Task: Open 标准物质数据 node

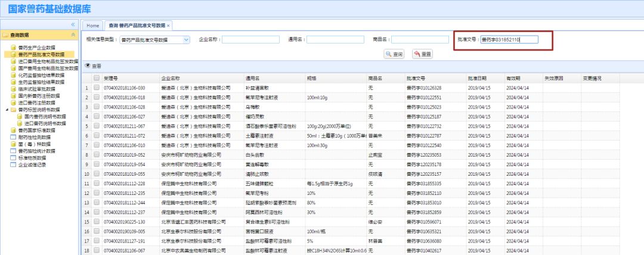Action: 32,158
